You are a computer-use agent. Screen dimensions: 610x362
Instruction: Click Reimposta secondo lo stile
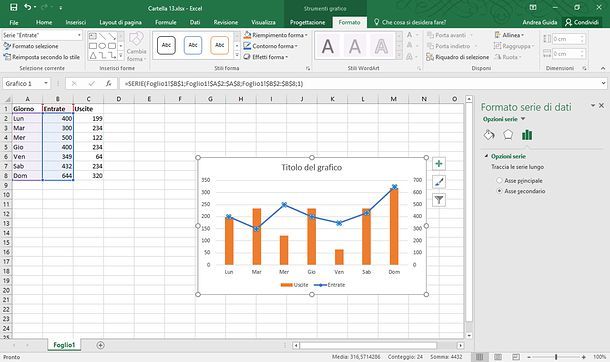[42, 57]
